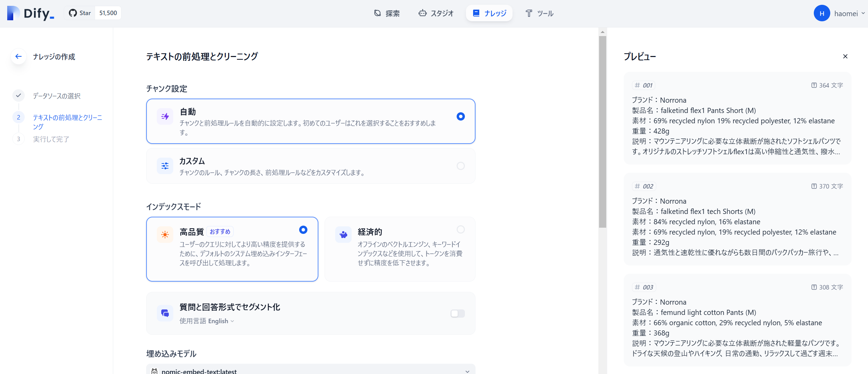Switch to the スタジオ tab
868x374 pixels.
tap(436, 13)
